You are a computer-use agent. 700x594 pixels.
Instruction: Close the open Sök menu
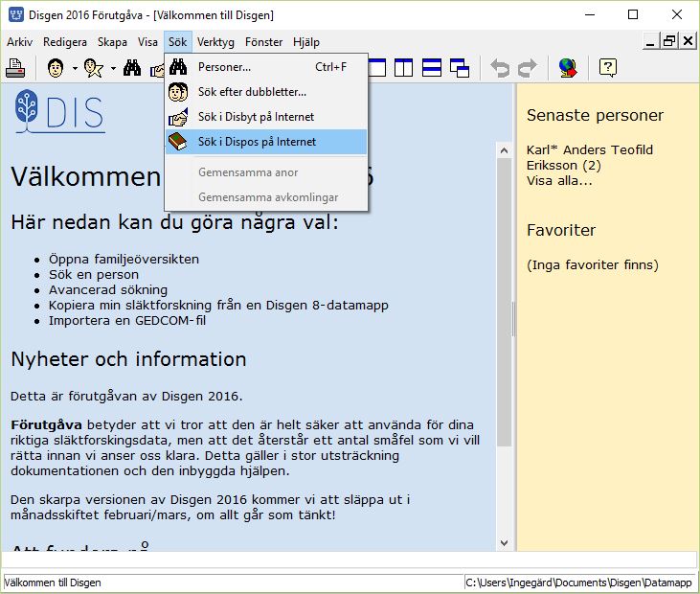click(x=178, y=42)
